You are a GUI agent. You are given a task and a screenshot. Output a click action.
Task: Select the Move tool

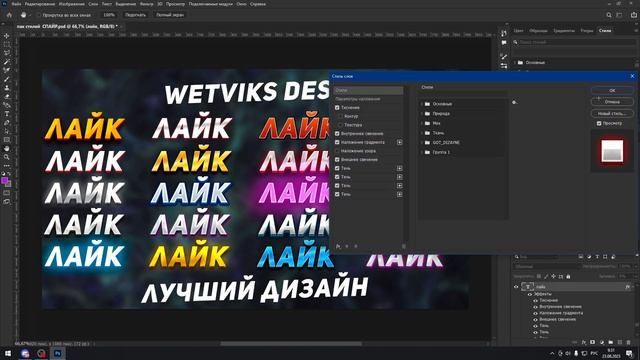point(7,36)
